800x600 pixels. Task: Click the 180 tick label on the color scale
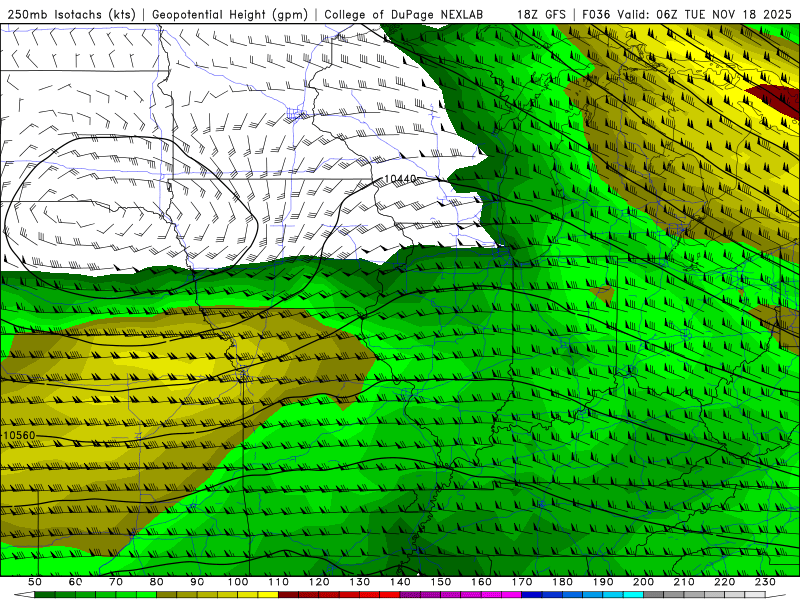tap(563, 582)
